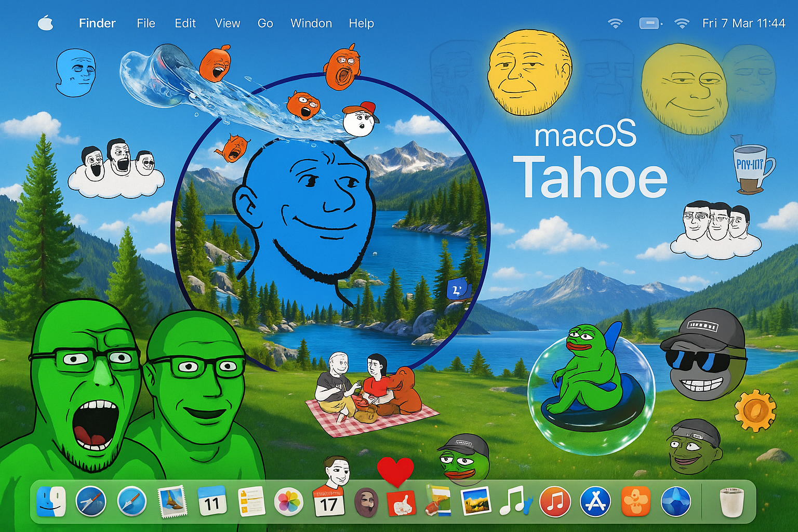
Task: Open Finder from the Dock
Action: pyautogui.click(x=51, y=502)
